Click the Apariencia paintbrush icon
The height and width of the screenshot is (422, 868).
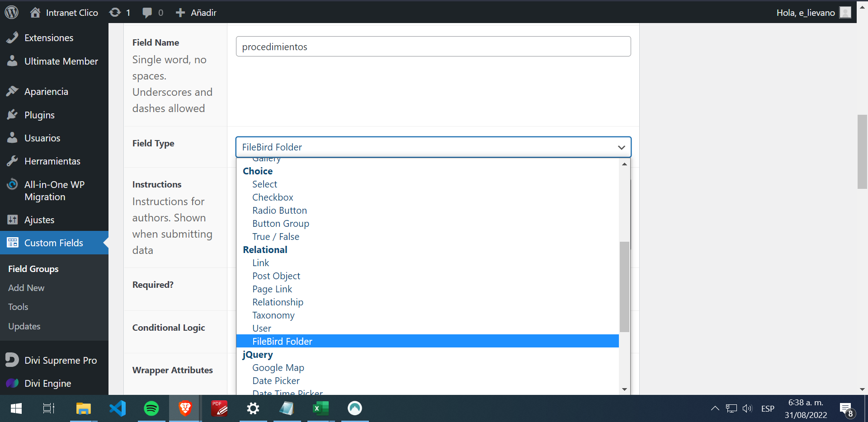point(13,91)
